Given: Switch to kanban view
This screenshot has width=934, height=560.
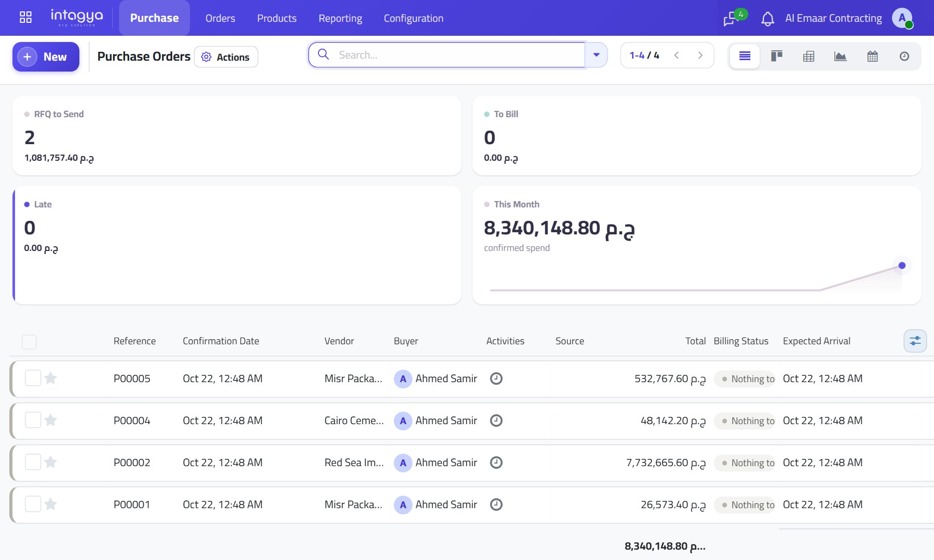Looking at the screenshot, I should (x=777, y=56).
